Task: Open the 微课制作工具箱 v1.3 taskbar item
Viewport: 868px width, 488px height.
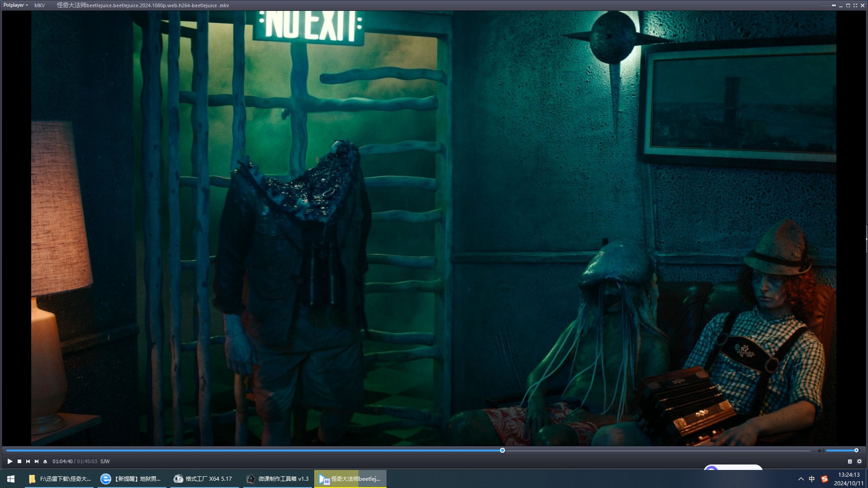Action: pos(278,479)
